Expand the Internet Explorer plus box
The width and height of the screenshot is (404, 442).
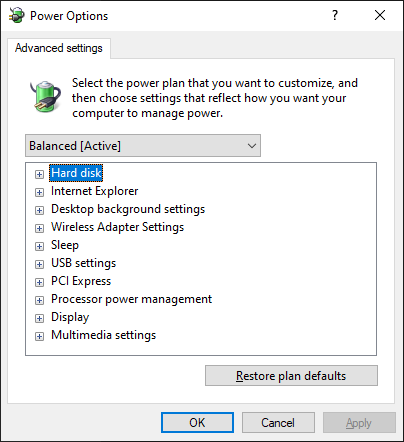click(39, 192)
